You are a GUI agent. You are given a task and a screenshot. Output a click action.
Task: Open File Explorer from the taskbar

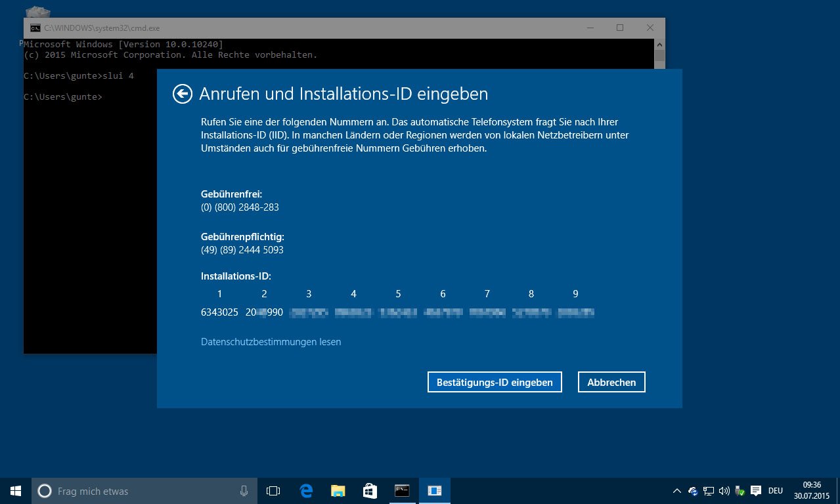[338, 491]
